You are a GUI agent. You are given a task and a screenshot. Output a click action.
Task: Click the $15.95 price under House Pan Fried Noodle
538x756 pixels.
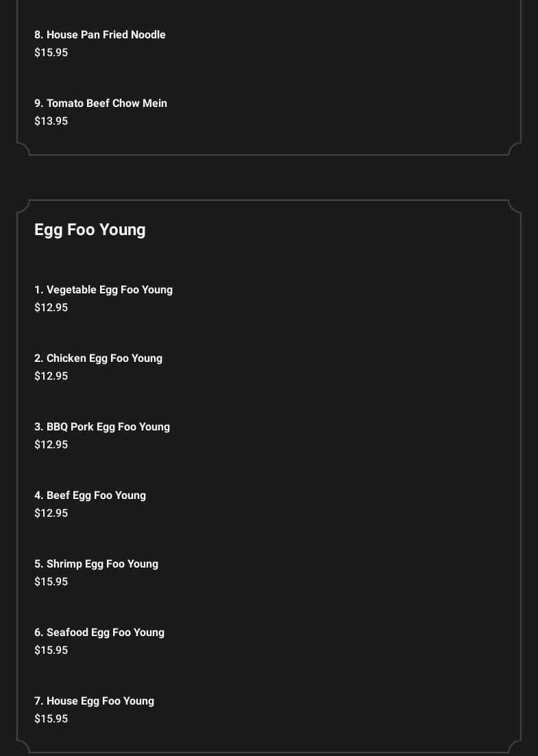point(51,53)
